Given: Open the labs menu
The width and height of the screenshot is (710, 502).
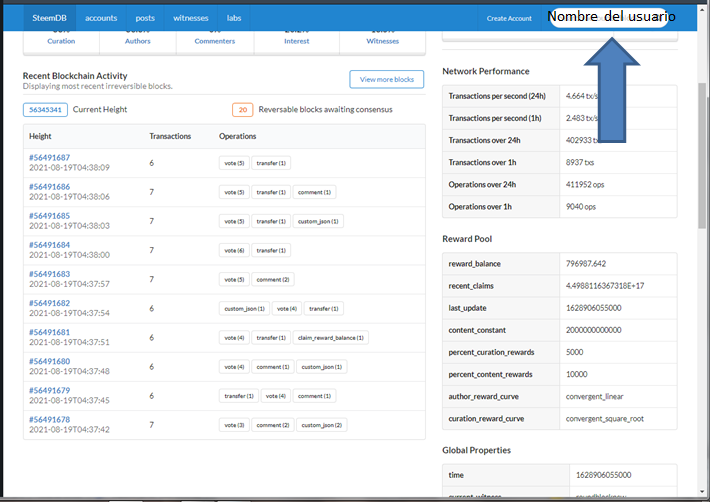Looking at the screenshot, I should 234,18.
